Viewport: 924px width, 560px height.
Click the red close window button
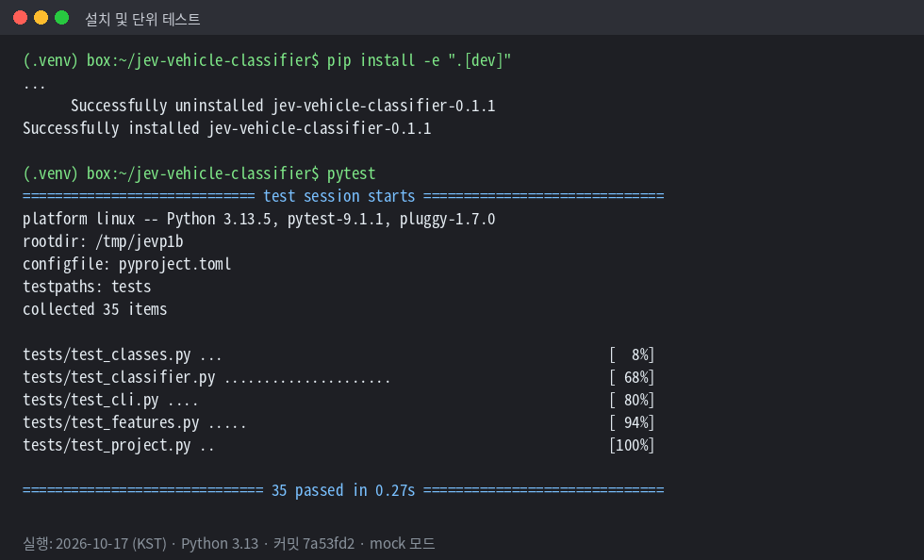(20, 18)
